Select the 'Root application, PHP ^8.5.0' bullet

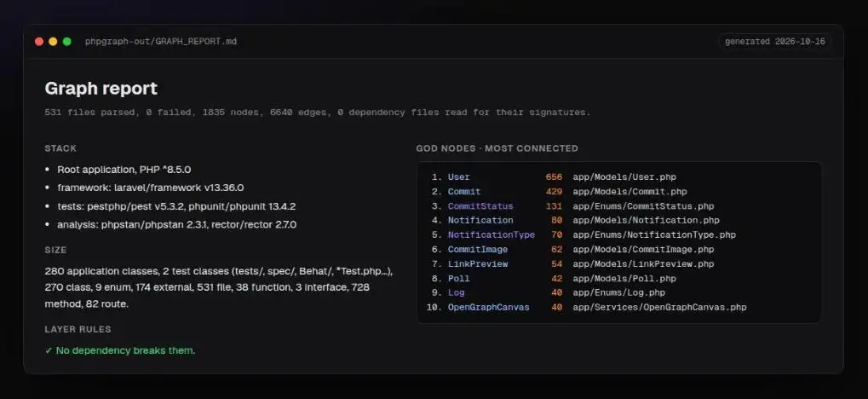[124, 170]
